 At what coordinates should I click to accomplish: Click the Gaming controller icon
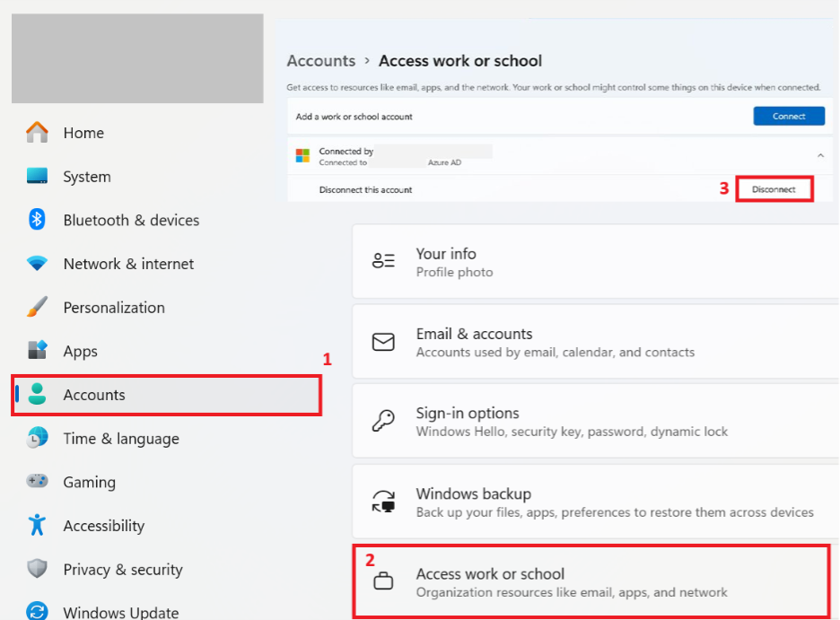(37, 481)
